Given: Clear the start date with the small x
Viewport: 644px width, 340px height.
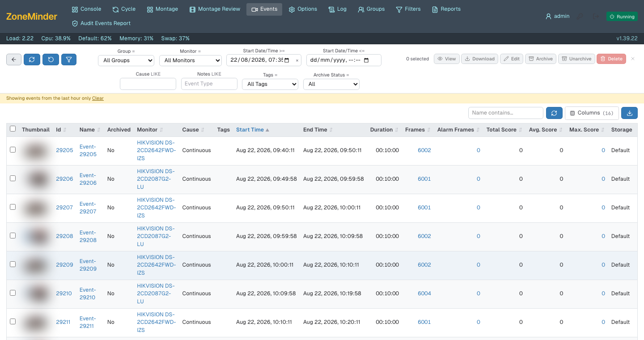Looking at the screenshot, I should pyautogui.click(x=297, y=60).
